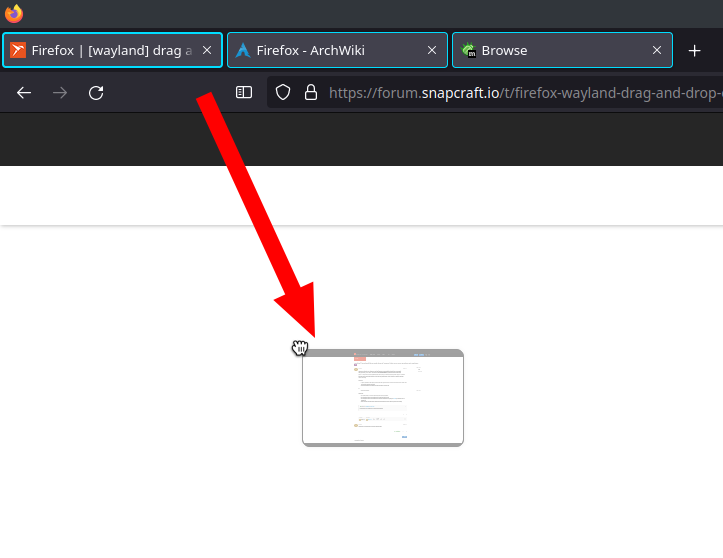Click the padlock site security icon
This screenshot has height=558, width=723.
[x=310, y=93]
